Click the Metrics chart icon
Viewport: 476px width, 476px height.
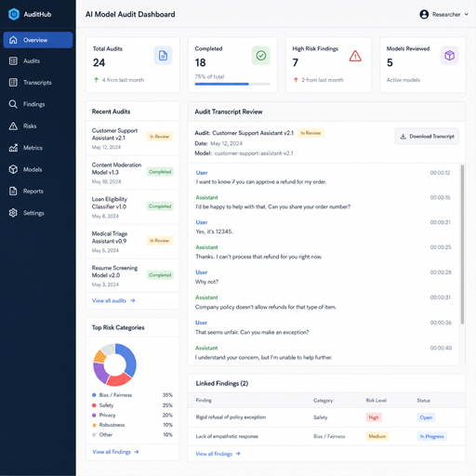[13, 148]
